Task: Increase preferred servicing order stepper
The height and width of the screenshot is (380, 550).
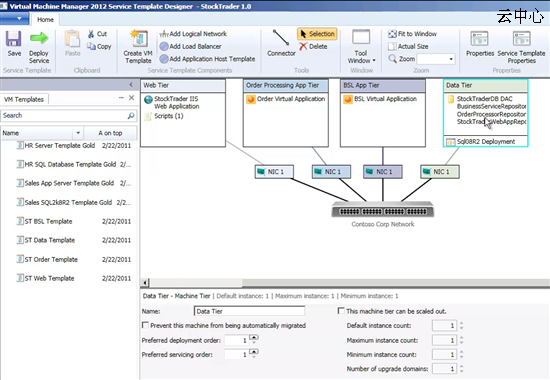Action: coord(254,352)
